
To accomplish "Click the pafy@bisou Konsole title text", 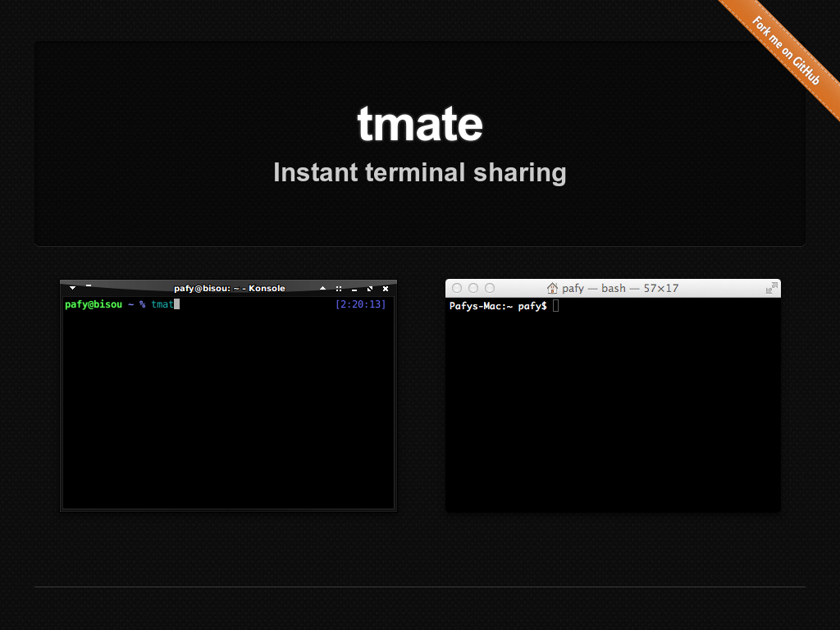I will 230,288.
